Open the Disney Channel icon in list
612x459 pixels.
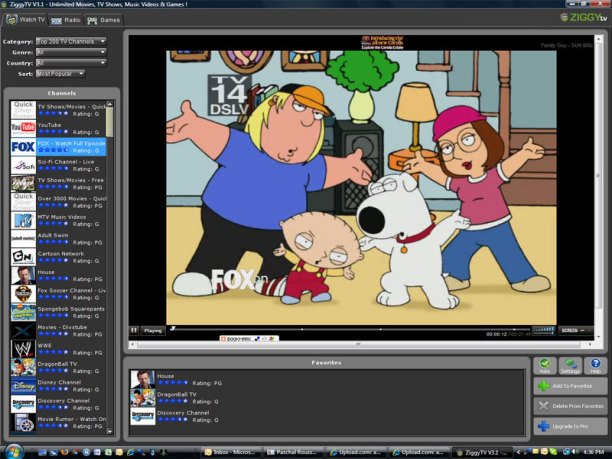(x=23, y=385)
